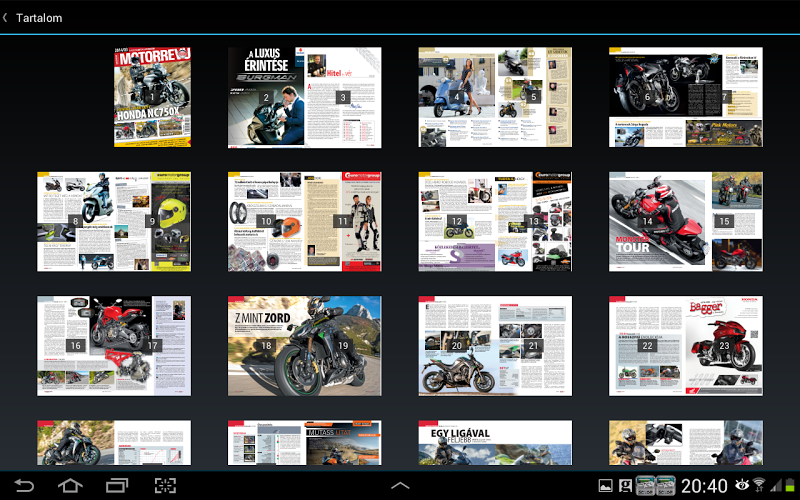The width and height of the screenshot is (800, 500).
Task: Open page 10 tires thumbnail
Action: [x=266, y=221]
